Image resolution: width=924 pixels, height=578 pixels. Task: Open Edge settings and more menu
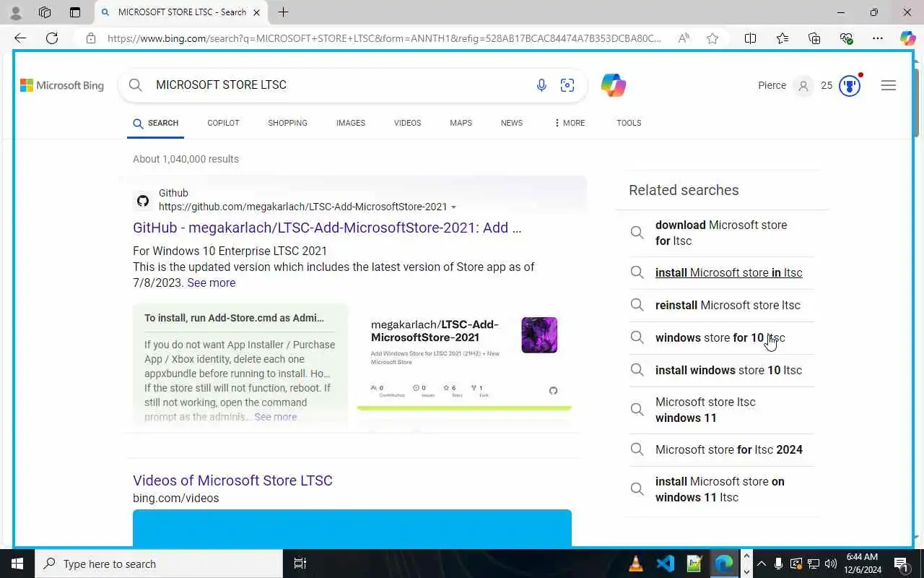click(878, 38)
